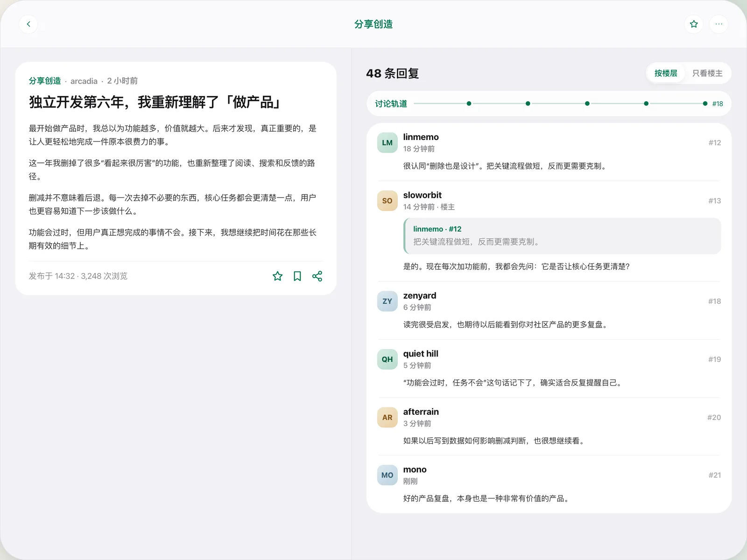Favorite the board with header star

694,24
